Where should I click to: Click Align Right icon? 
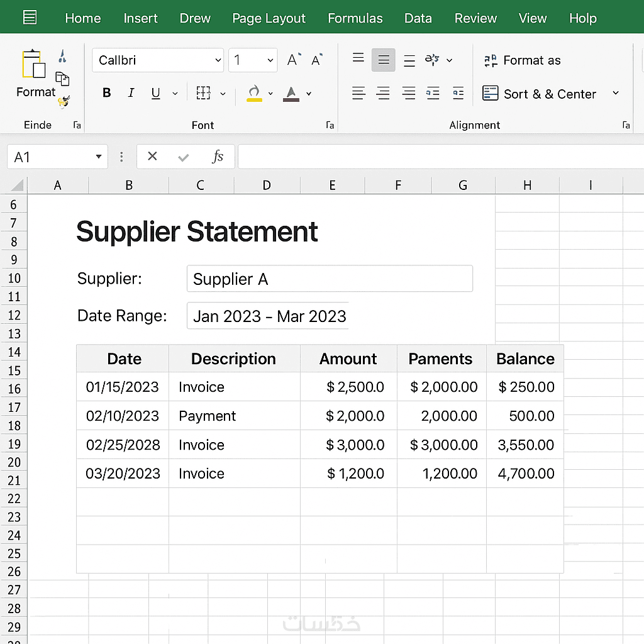[x=409, y=93]
